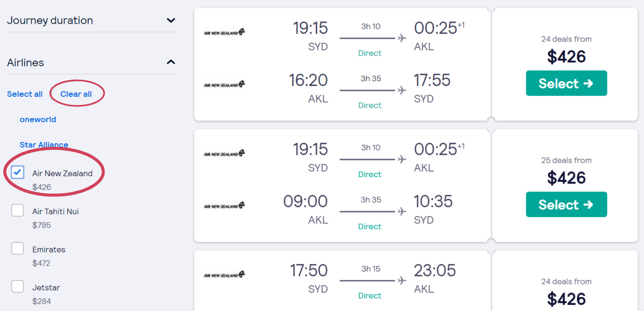Click plane icon on 16:20 AKL to SYD leg
This screenshot has height=311, width=644.
click(402, 90)
